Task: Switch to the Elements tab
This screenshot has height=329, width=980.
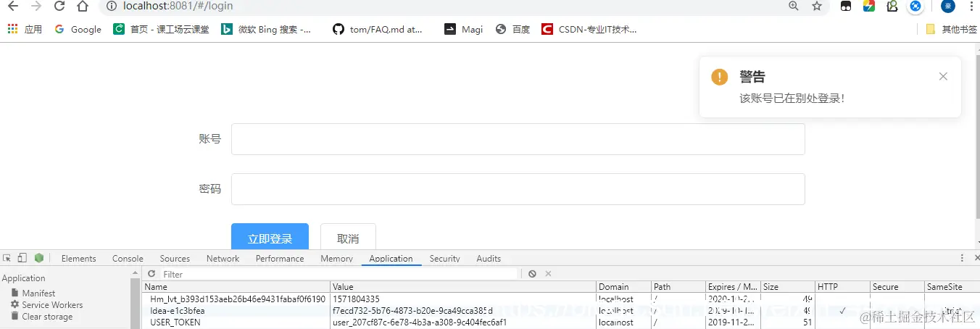Action: pyautogui.click(x=78, y=259)
